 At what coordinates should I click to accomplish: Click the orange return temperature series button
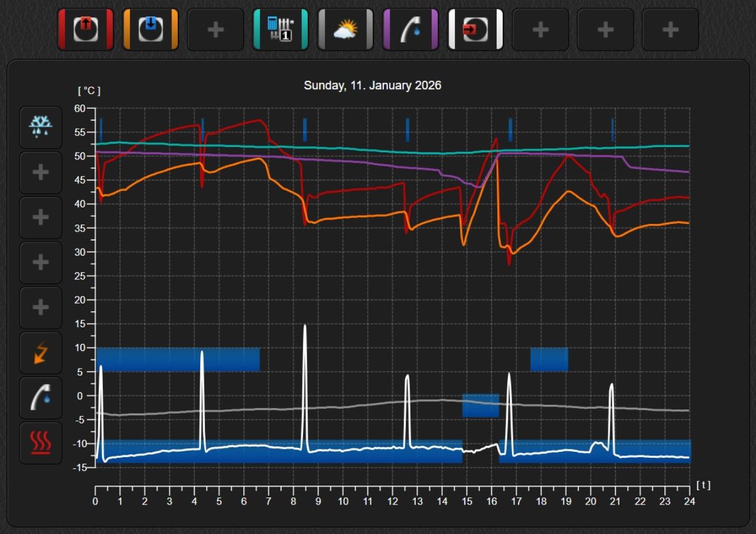tap(151, 30)
